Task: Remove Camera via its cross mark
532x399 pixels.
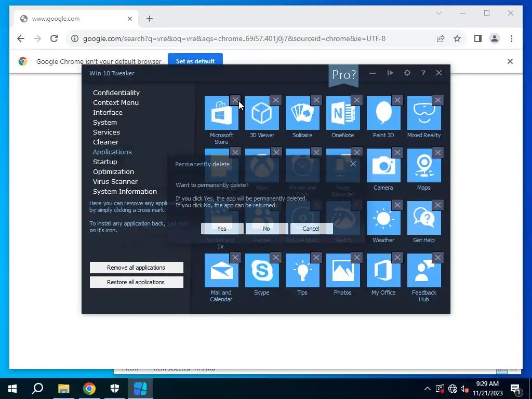Action: 397,152
